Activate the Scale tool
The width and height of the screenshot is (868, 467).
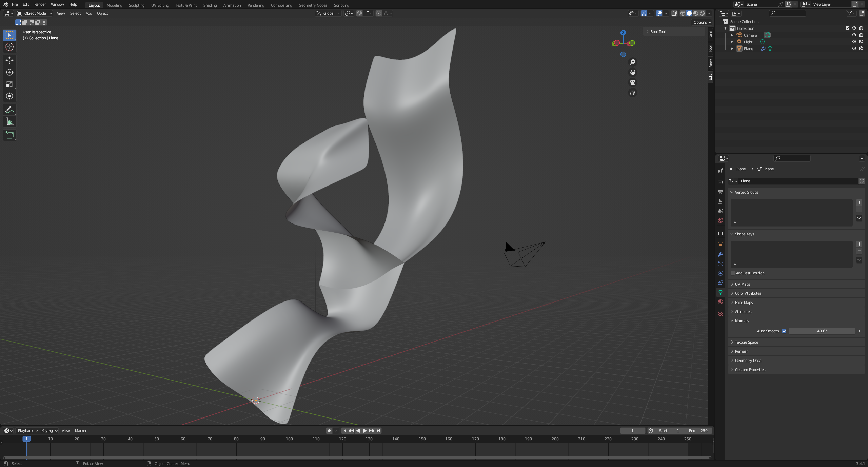pyautogui.click(x=9, y=84)
